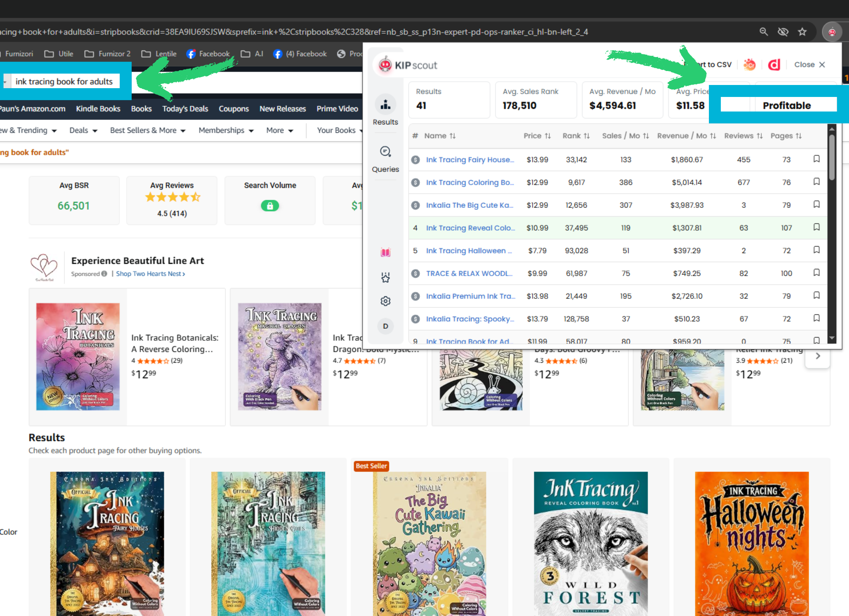The width and height of the screenshot is (849, 616).
Task: Toggle bookmark for Ink Tracing Coloring Bo row
Action: [x=817, y=182]
